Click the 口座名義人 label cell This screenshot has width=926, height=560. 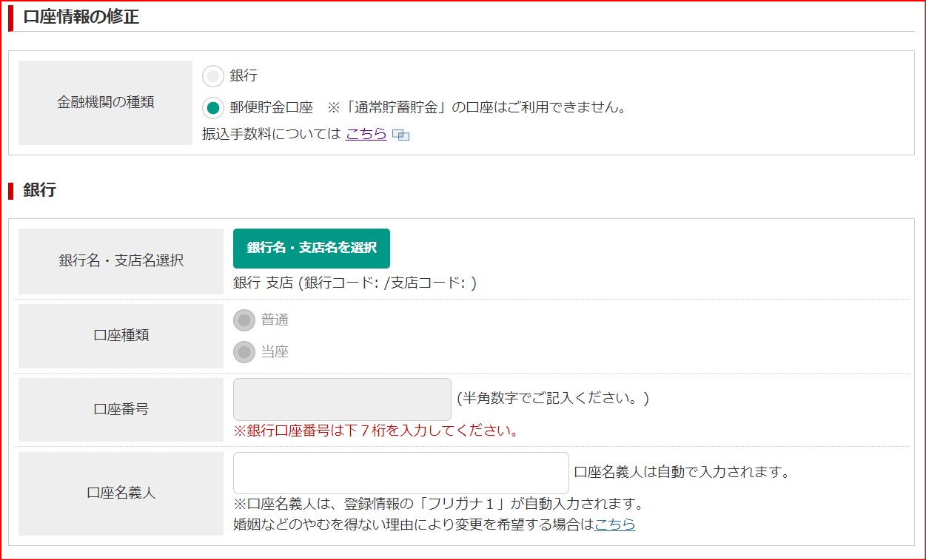coord(121,493)
